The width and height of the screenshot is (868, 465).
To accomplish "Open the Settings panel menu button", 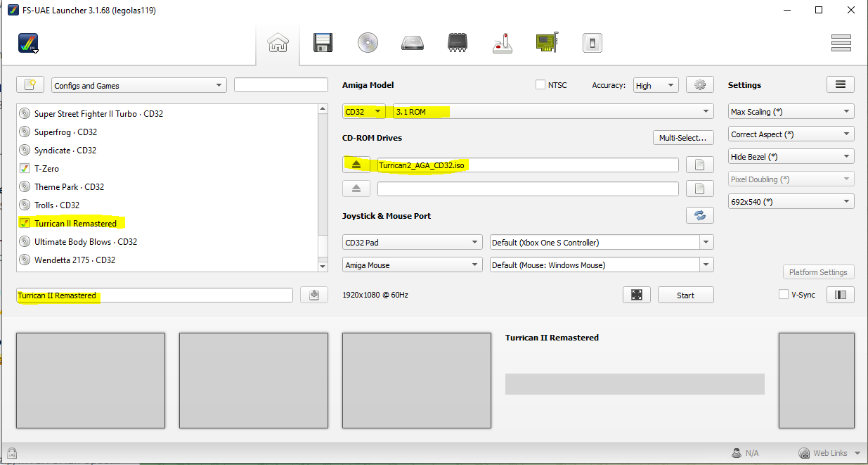I will (841, 84).
